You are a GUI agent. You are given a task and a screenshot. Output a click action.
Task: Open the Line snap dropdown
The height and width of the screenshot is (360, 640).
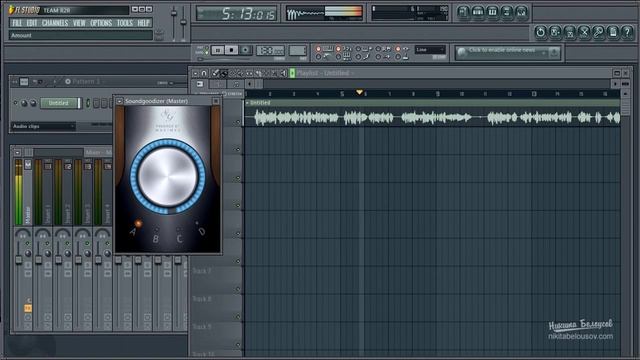click(x=430, y=50)
